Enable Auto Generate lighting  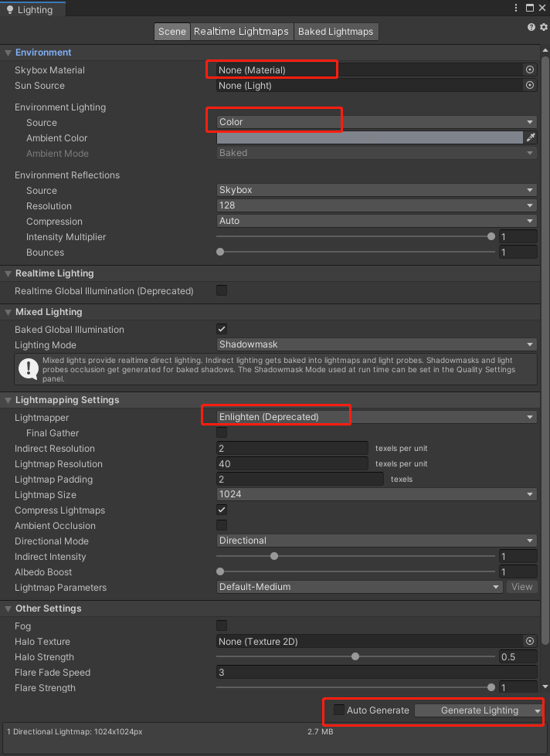[x=338, y=710]
